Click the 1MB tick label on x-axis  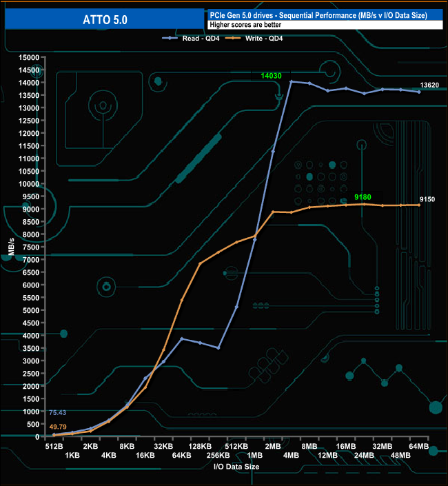[254, 455]
